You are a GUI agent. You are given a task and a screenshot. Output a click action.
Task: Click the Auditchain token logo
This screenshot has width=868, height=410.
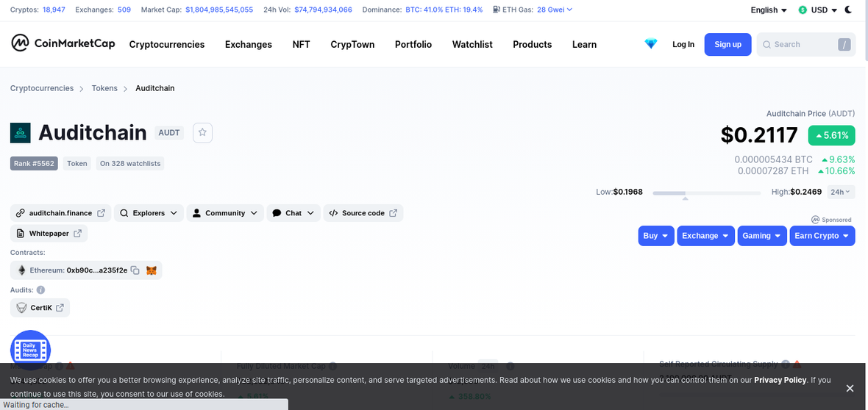coord(21,133)
